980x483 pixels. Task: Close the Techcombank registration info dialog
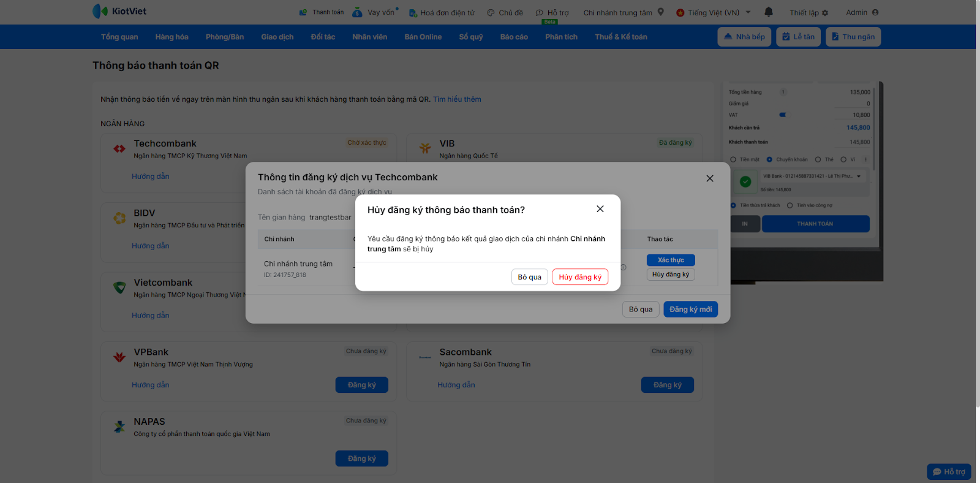[710, 178]
